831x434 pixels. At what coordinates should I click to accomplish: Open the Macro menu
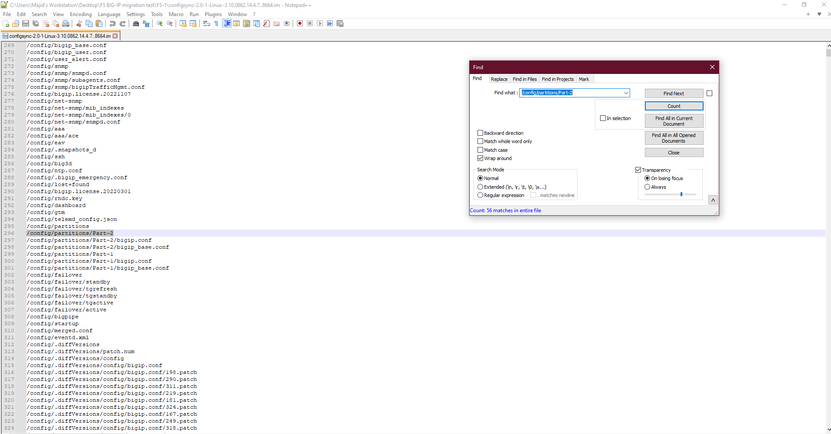point(176,14)
